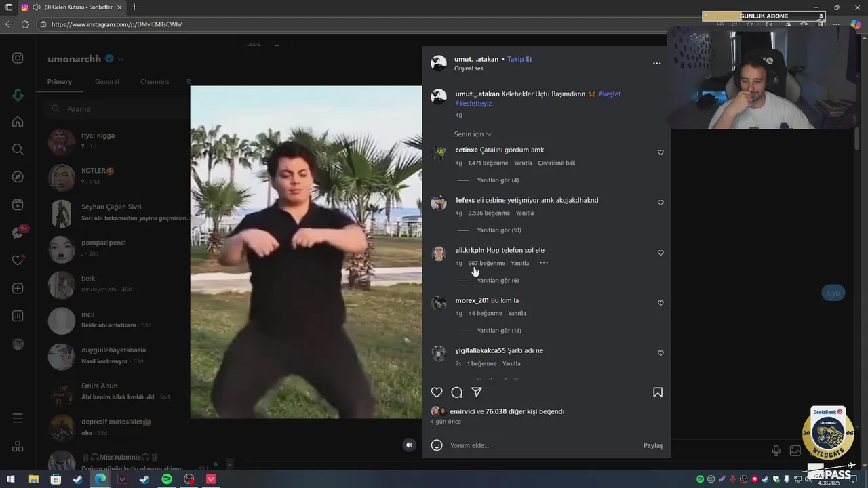Follow umut._.atakan with Takip Et
The height and width of the screenshot is (488, 868).
519,59
